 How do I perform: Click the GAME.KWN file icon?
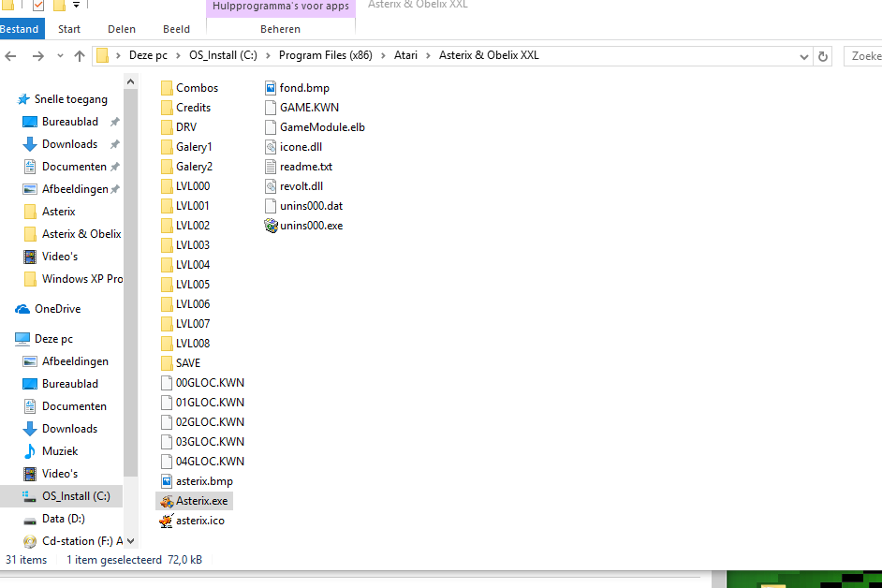[271, 108]
